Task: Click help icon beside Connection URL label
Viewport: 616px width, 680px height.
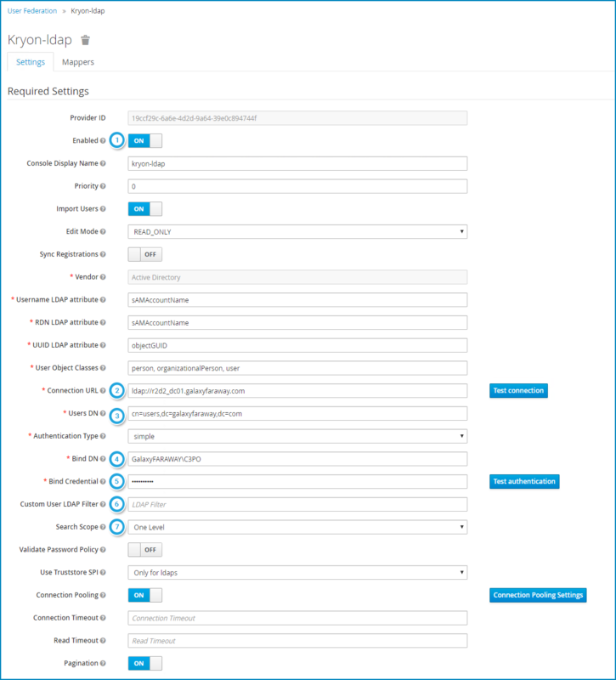Action: [x=103, y=390]
